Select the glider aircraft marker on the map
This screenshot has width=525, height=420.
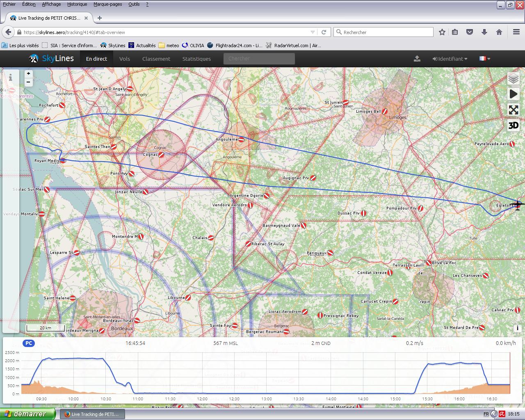[518, 205]
